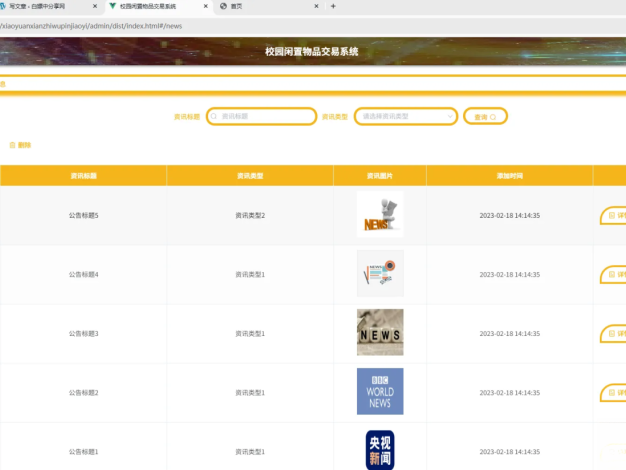Click the timestamp in the 公告标题3 row
The width and height of the screenshot is (626, 470).
pyautogui.click(x=509, y=333)
